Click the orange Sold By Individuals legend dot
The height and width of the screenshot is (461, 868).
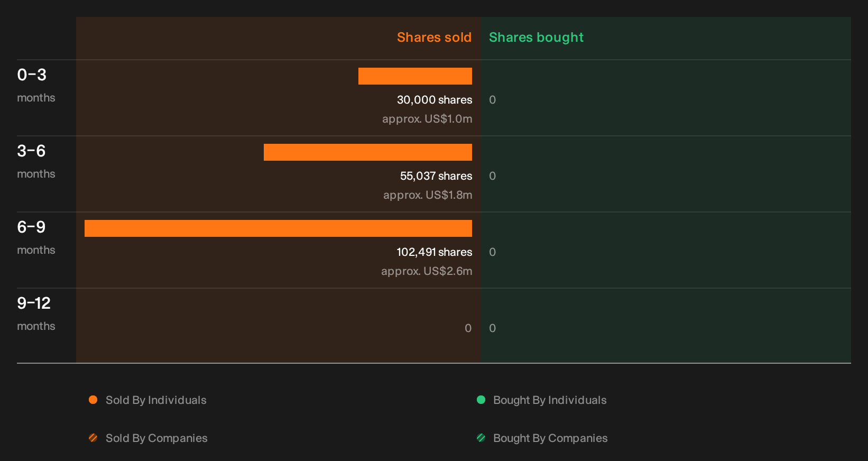click(x=93, y=400)
